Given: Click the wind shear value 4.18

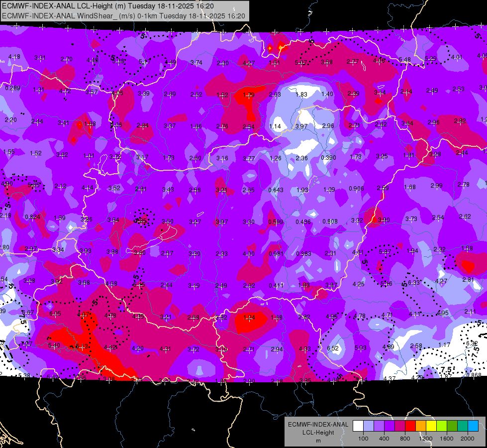Looking at the screenshot, I should pos(14,57).
